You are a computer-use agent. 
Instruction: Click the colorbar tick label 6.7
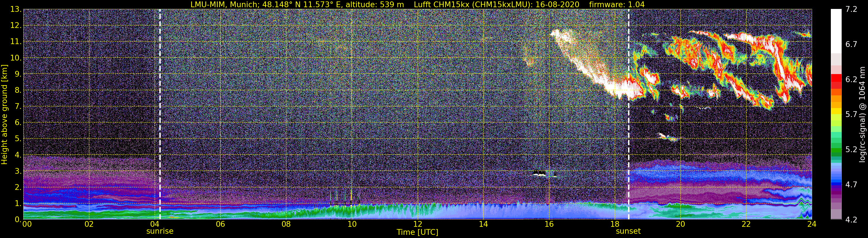851,44
